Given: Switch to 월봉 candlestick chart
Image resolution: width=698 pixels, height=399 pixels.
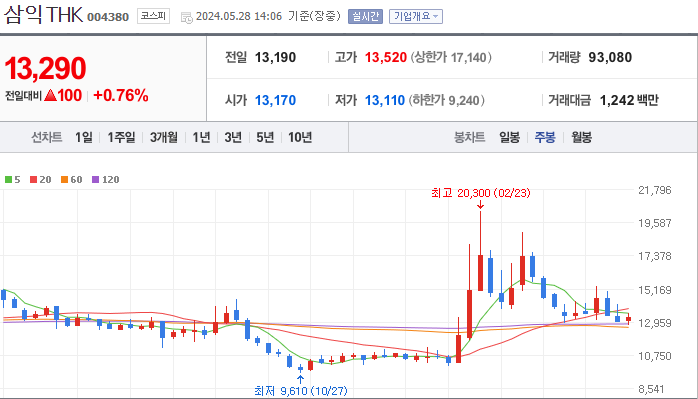Looking at the screenshot, I should pyautogui.click(x=581, y=138).
